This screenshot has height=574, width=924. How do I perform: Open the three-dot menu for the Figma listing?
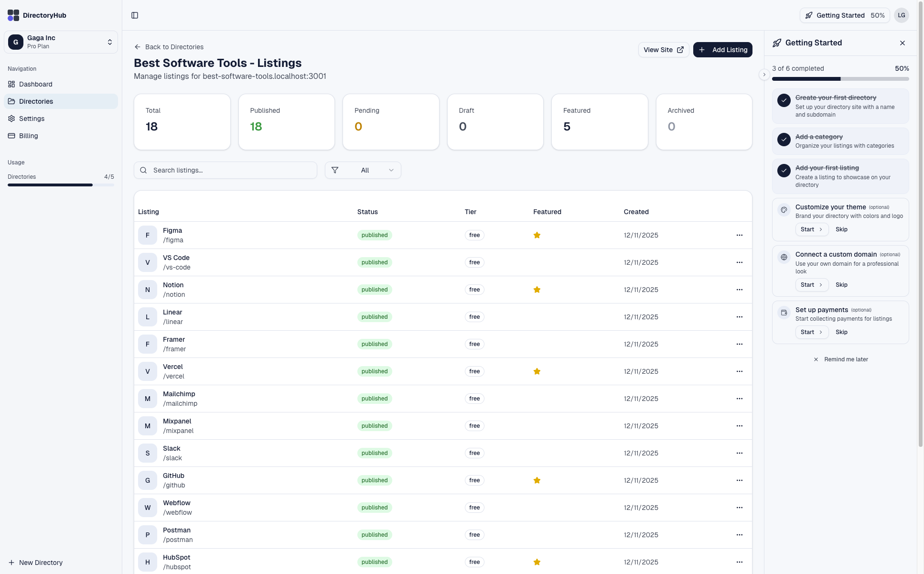coord(740,235)
